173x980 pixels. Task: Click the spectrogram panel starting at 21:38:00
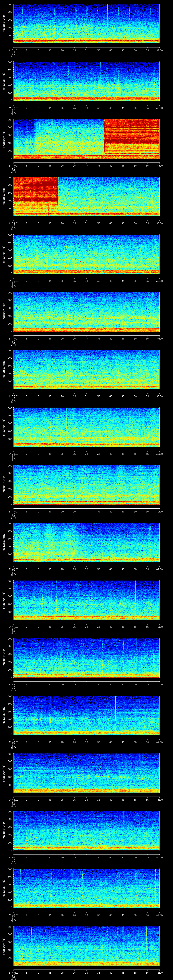coord(87,427)
